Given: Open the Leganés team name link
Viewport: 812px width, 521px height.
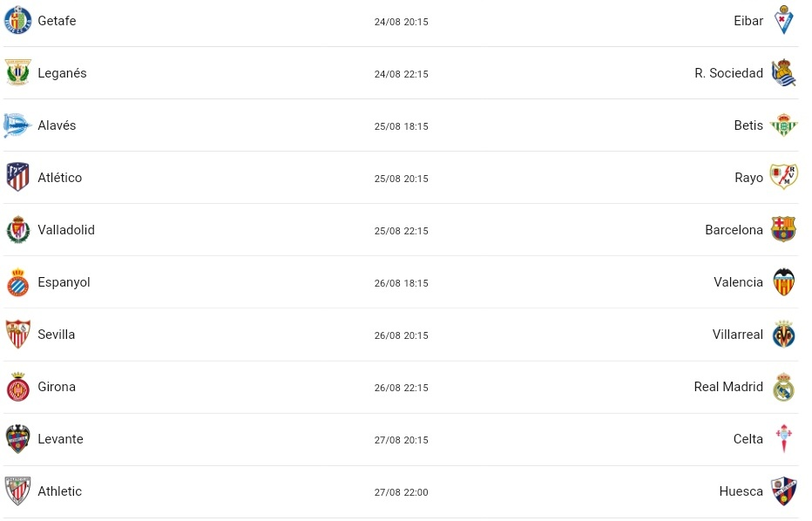Looking at the screenshot, I should (x=62, y=73).
